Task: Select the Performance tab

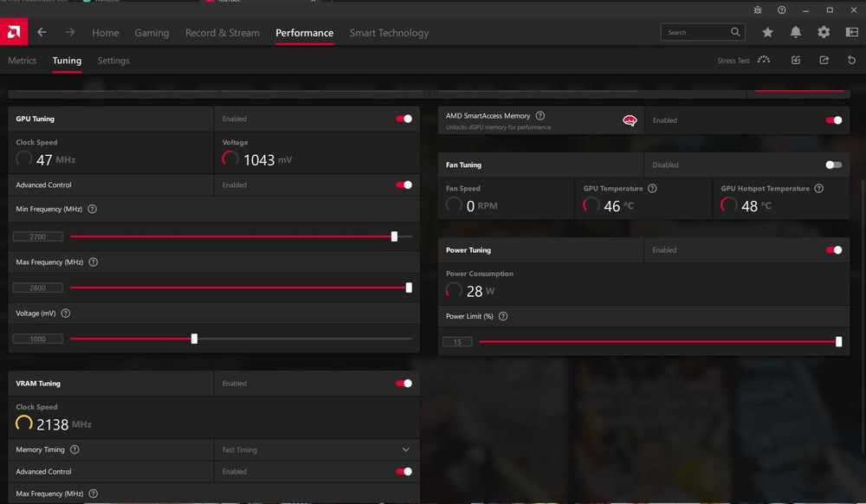Action: 304,33
